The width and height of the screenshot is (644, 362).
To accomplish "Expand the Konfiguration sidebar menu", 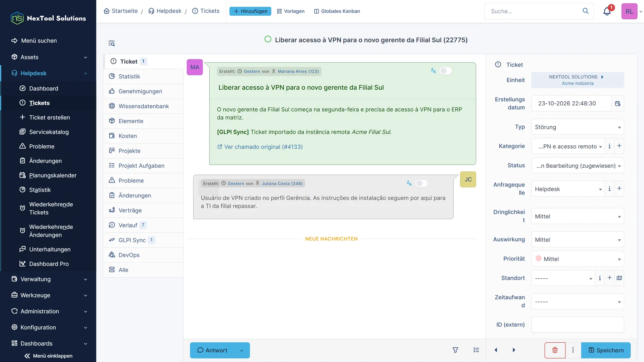I will pos(48,327).
